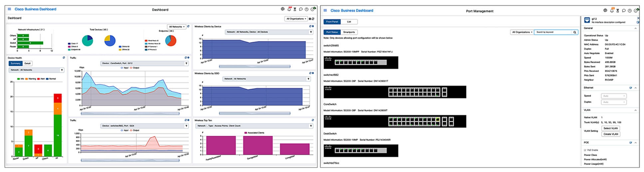Click CoreSwitch front panel image
Viewport: 644px width, 172px height.
(x=395, y=121)
